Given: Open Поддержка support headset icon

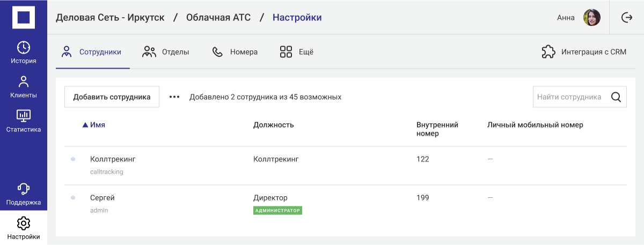Looking at the screenshot, I should click(24, 194).
